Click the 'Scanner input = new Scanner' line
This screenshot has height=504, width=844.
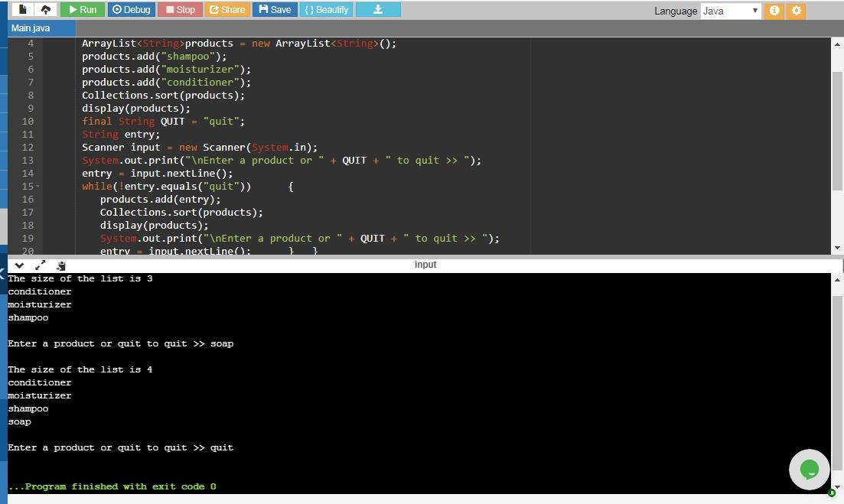pos(200,148)
